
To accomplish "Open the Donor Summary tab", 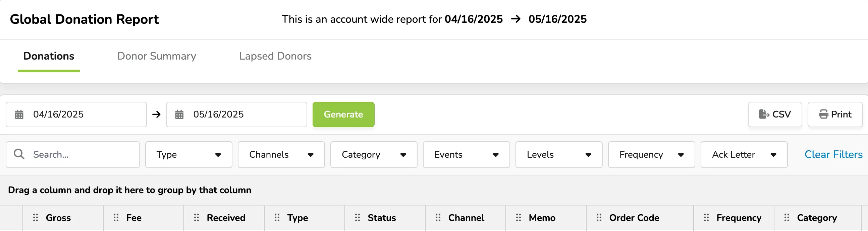I will (x=157, y=56).
